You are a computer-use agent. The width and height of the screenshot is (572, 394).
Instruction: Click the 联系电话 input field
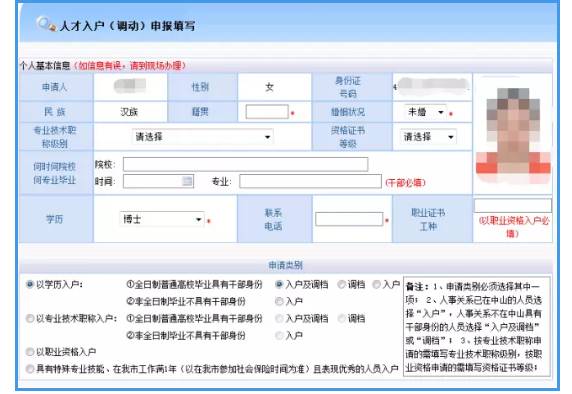point(349,219)
